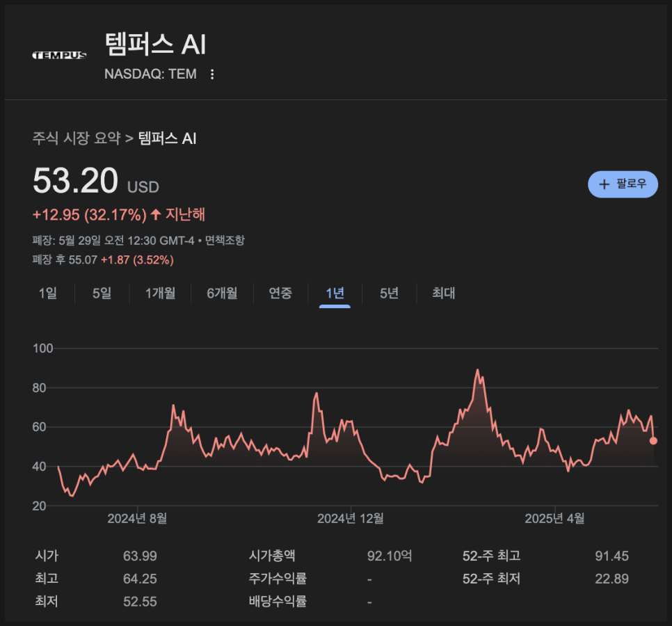Select the 1일 chart range tab
The height and width of the screenshot is (626, 672).
[x=47, y=293]
